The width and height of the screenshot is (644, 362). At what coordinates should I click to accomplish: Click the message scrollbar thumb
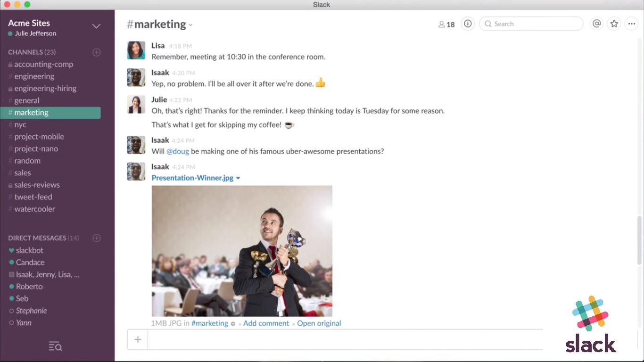pyautogui.click(x=639, y=240)
